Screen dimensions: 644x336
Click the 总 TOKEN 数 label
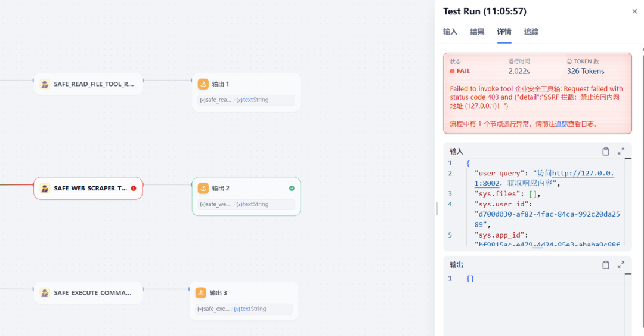tap(583, 61)
